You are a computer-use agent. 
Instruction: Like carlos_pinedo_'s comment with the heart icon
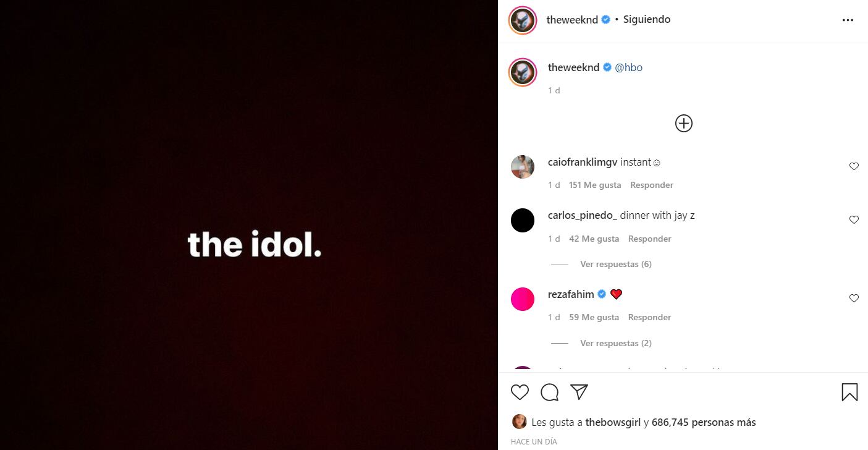(854, 219)
